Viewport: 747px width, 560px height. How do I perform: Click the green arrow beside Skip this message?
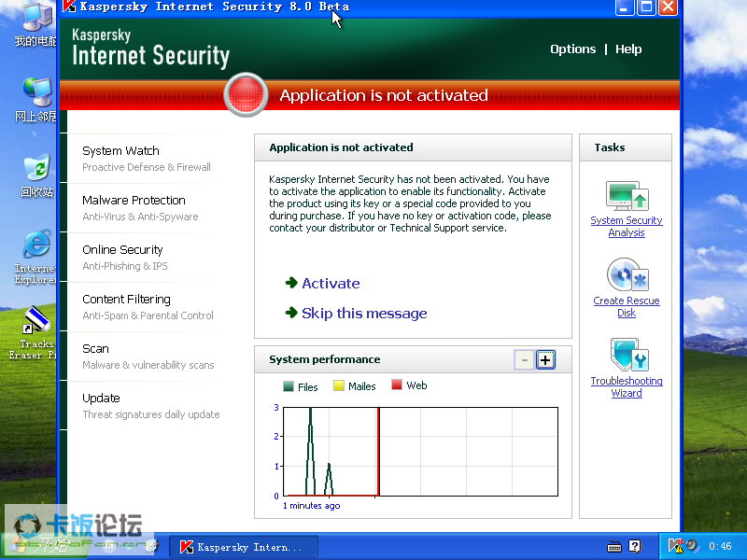[291, 313]
